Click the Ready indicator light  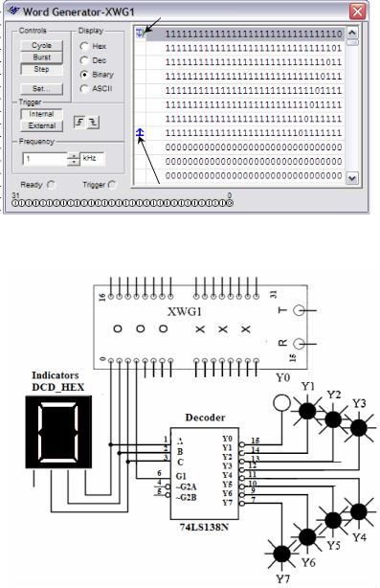(x=51, y=185)
